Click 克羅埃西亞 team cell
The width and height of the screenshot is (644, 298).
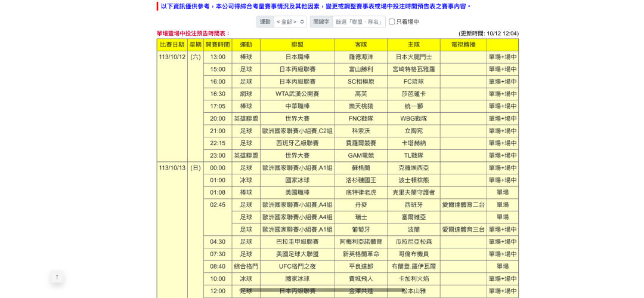[x=414, y=168]
